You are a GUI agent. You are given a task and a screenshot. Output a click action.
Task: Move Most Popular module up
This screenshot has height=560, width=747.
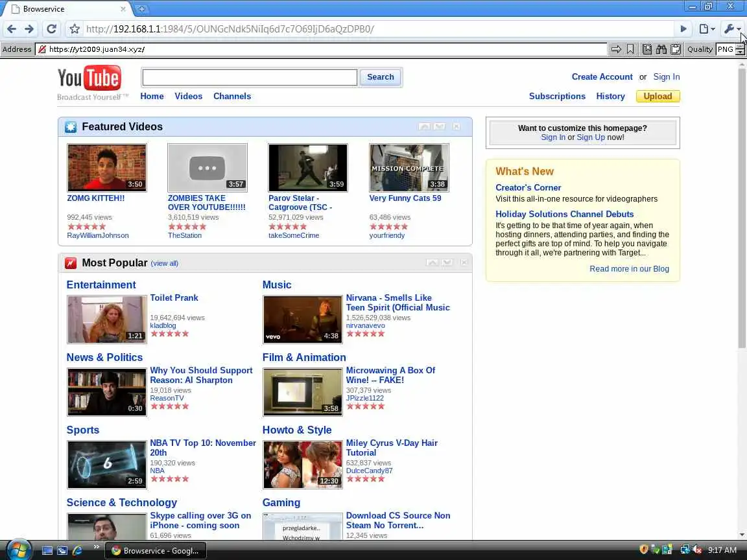pos(432,262)
